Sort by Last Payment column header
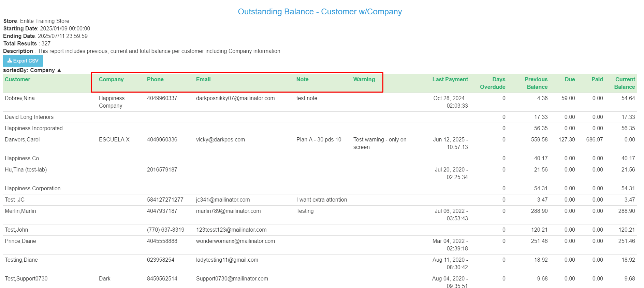 pos(450,79)
